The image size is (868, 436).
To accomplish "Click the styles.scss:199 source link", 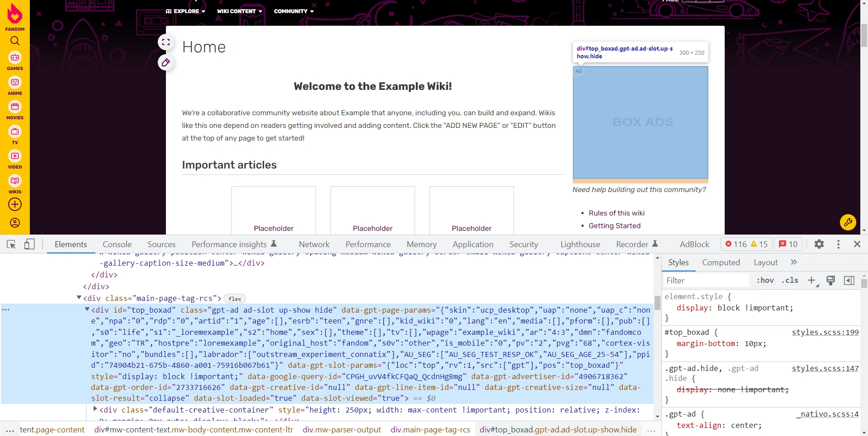I will (x=825, y=333).
